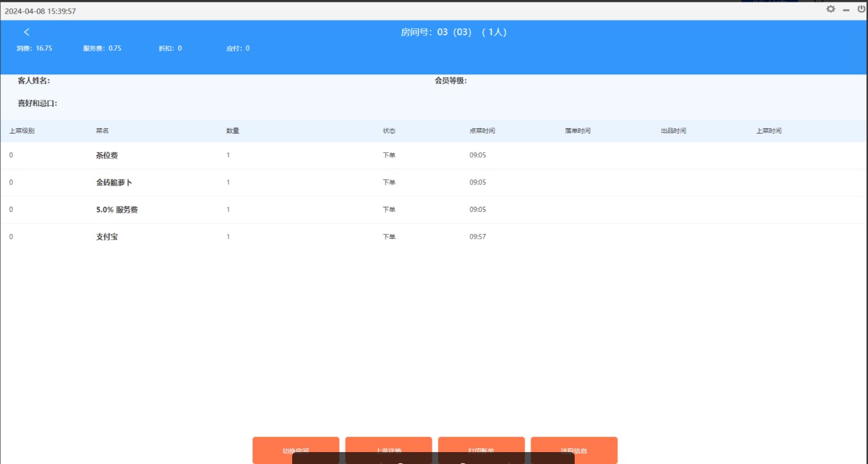Minimize the window using dash icon
Viewport: 868px width, 464px height.
pyautogui.click(x=846, y=10)
